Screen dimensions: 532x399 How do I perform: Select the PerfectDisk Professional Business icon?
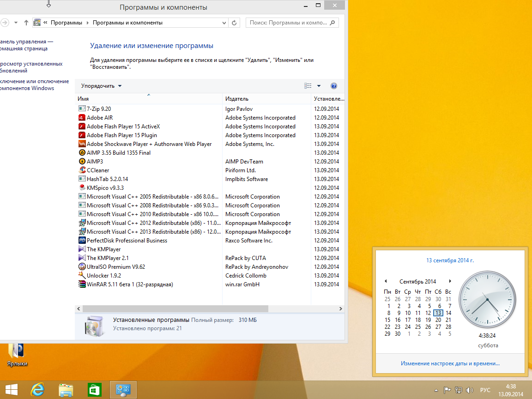point(82,240)
